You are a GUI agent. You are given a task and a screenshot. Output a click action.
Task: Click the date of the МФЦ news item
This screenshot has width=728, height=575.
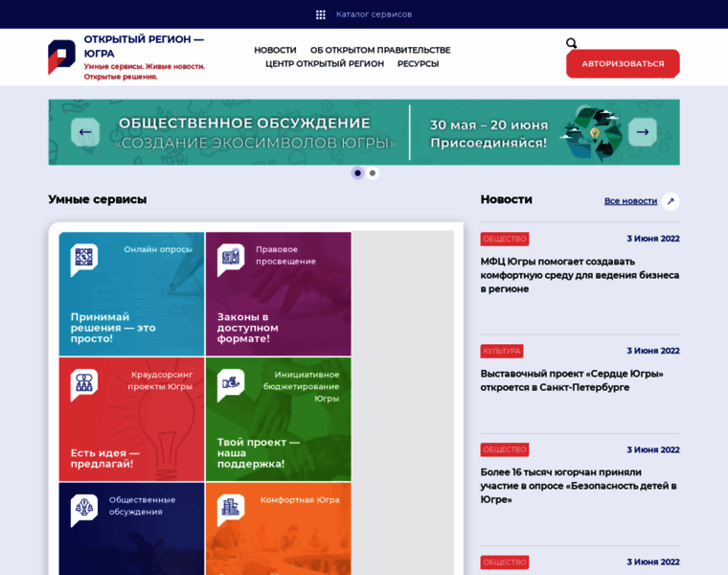[652, 239]
